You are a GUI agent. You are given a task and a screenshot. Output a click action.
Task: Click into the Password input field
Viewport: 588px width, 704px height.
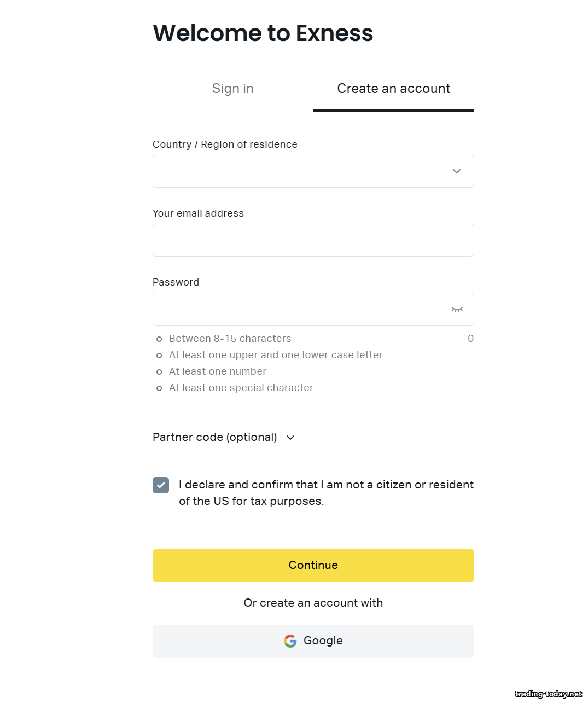tap(298, 310)
